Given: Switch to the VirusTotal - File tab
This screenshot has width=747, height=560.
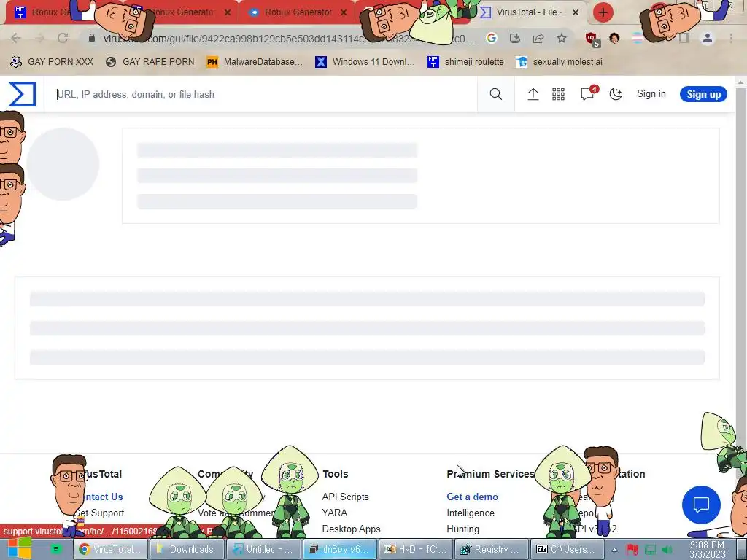Looking at the screenshot, I should [529, 12].
